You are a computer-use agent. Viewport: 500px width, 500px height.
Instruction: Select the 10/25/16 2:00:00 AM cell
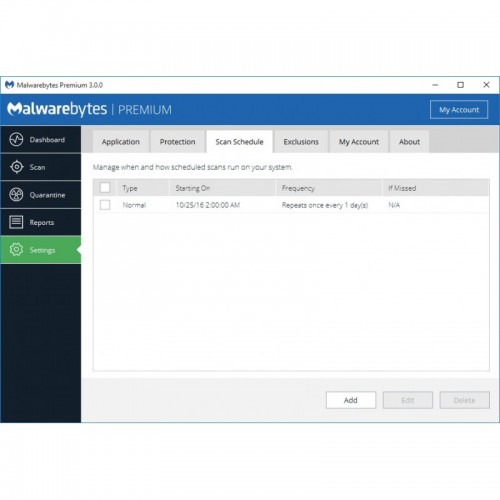pos(208,205)
